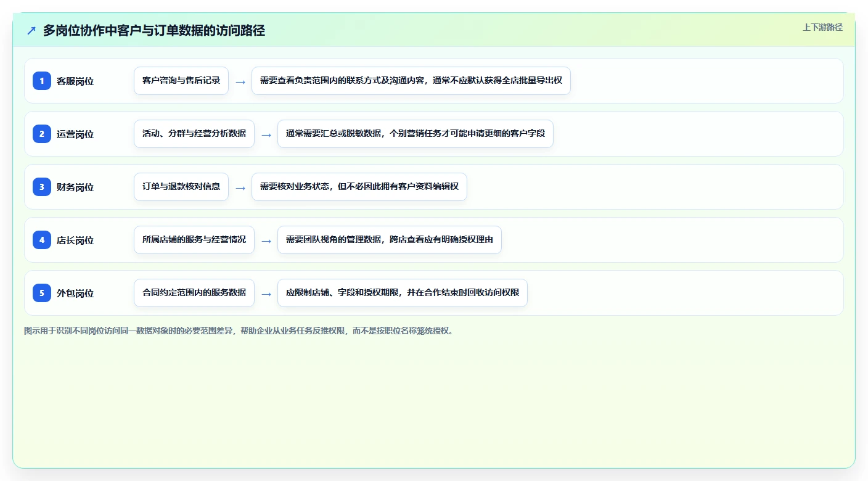
Task: Click the 财务岗位 label
Action: [x=75, y=187]
